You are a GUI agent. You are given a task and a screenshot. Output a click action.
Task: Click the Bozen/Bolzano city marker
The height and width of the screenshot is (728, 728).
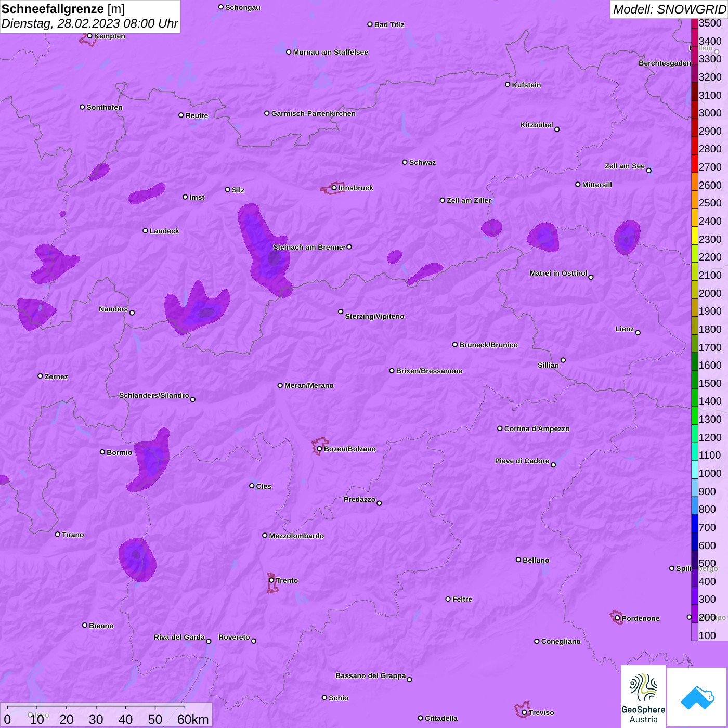(x=319, y=449)
